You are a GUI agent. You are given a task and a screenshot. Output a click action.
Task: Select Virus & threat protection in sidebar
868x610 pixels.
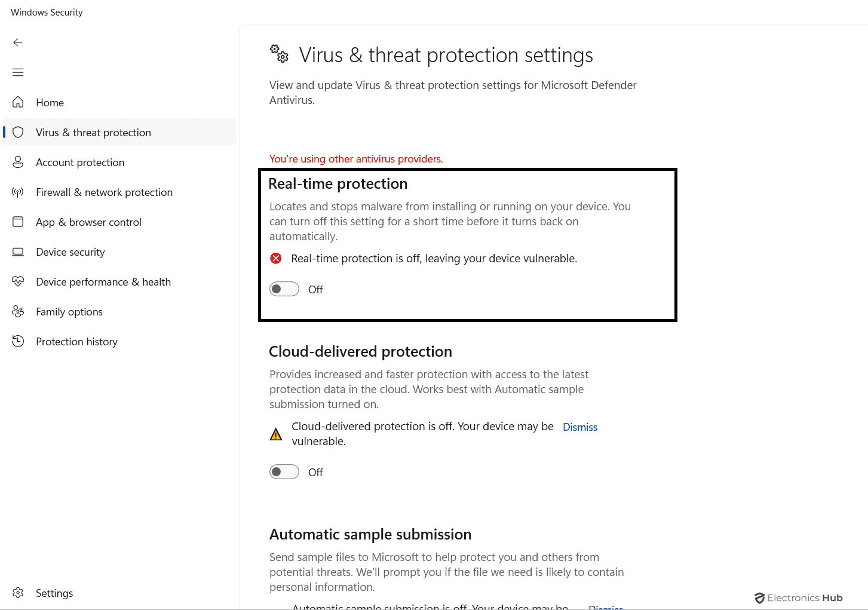pyautogui.click(x=93, y=132)
